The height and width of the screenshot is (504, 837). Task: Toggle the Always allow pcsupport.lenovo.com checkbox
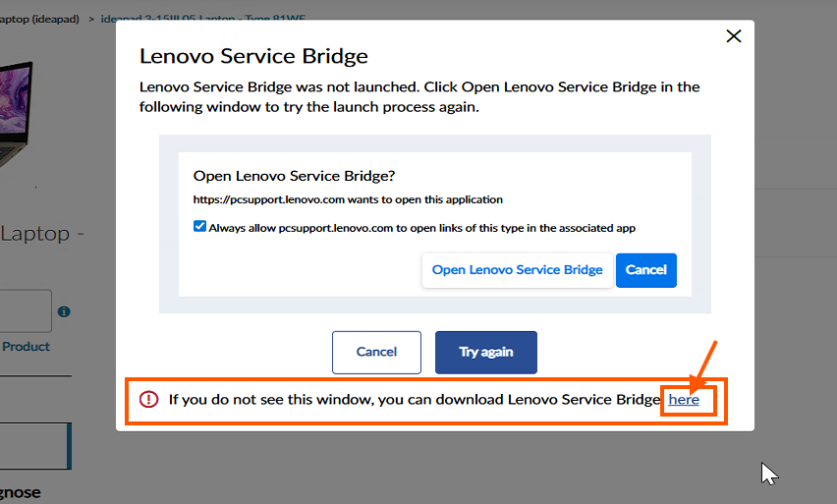point(199,226)
